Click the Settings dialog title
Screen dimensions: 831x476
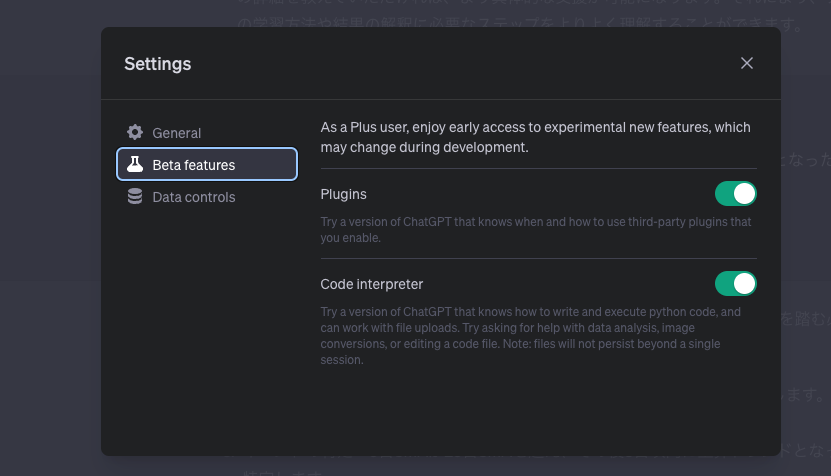click(x=157, y=64)
